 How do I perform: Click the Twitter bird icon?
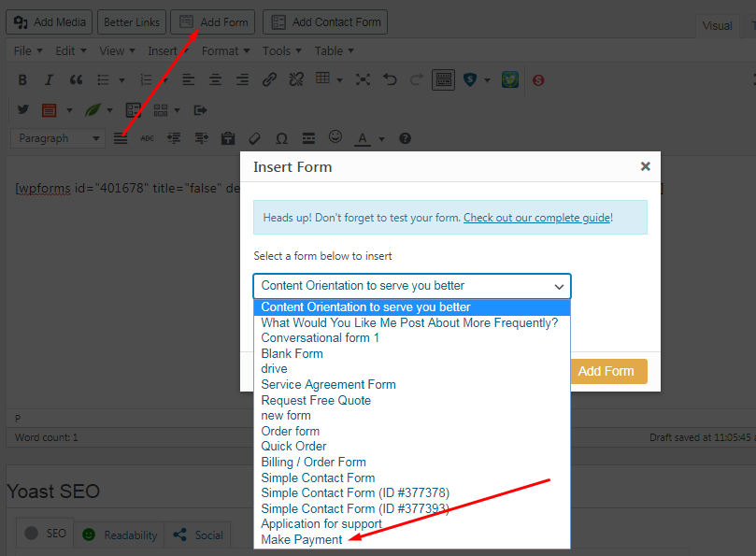click(x=22, y=109)
